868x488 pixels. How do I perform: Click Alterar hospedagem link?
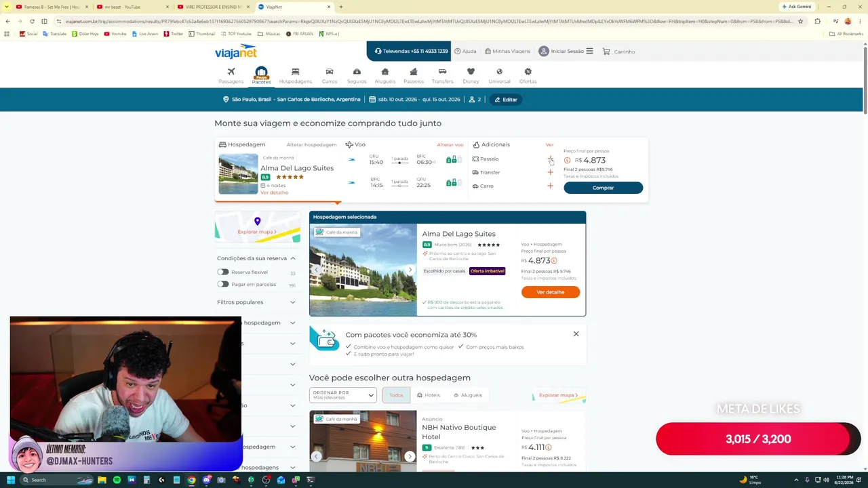(x=311, y=144)
